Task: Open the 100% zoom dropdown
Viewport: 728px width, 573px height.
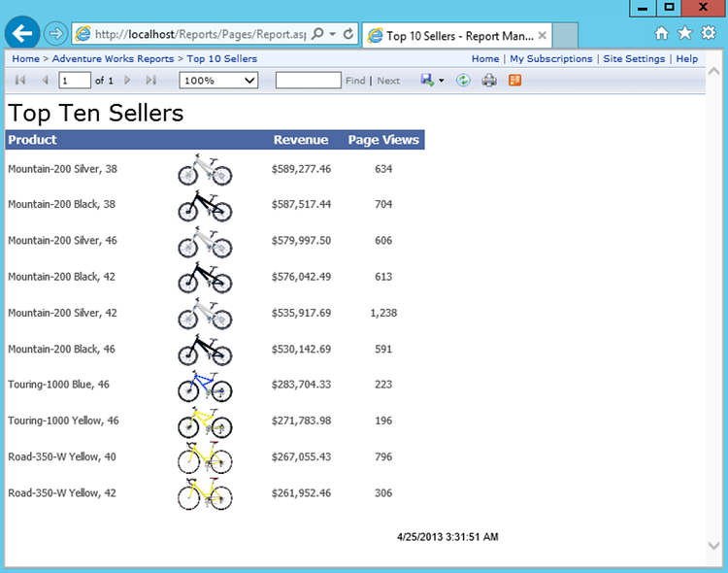Action: tap(218, 81)
